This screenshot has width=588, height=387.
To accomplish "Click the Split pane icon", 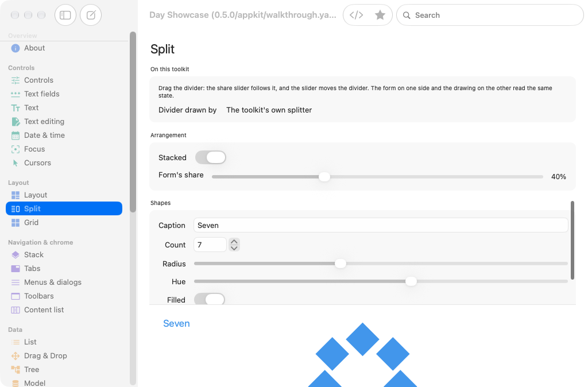I will 16,209.
